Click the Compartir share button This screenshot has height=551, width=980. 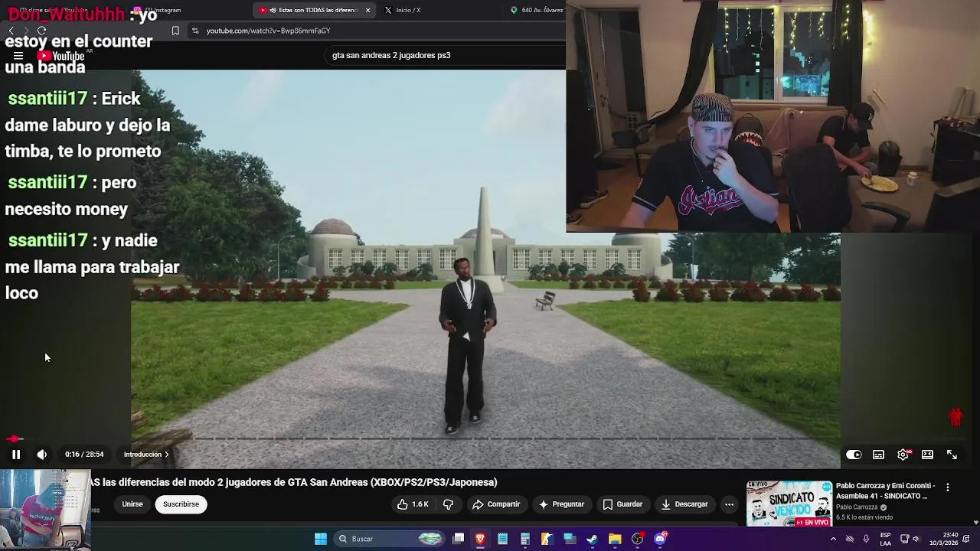click(x=496, y=504)
